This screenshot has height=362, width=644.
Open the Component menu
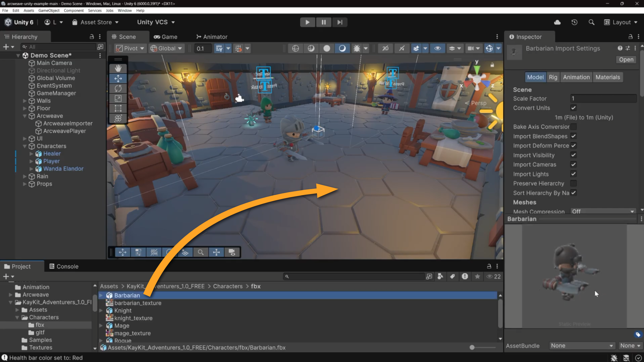pos(73,10)
